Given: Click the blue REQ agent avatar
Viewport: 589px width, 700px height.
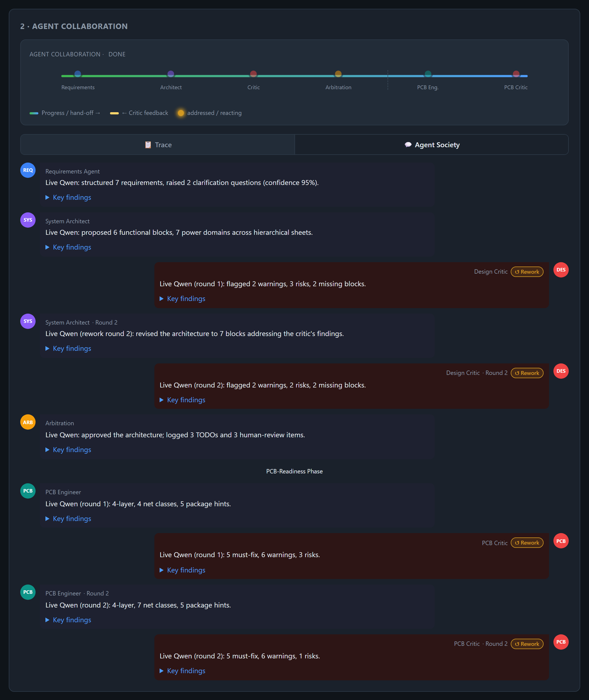Looking at the screenshot, I should [x=28, y=170].
